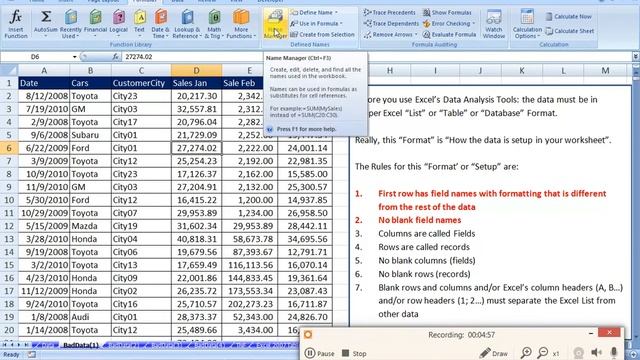Open Calculation Options dropdown
The height and width of the screenshot is (360, 640).
pos(527,24)
